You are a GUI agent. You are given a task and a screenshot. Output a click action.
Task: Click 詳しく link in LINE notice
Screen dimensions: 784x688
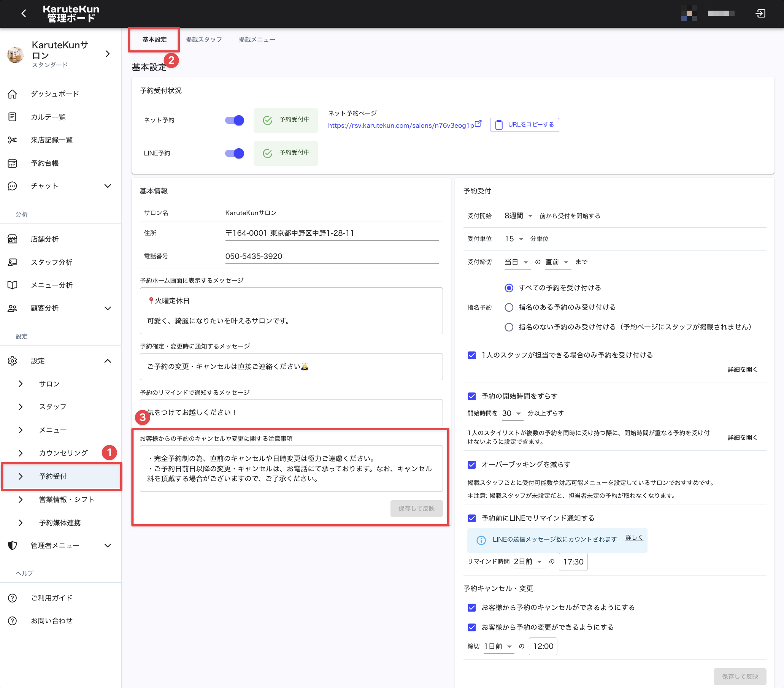[x=634, y=538]
